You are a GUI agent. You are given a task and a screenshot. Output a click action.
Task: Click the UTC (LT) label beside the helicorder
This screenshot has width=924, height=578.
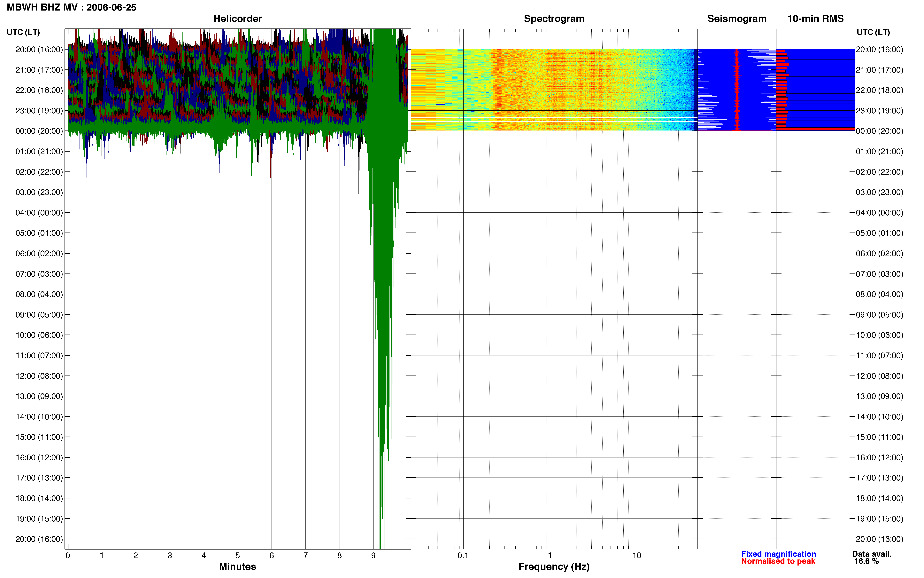pos(23,32)
